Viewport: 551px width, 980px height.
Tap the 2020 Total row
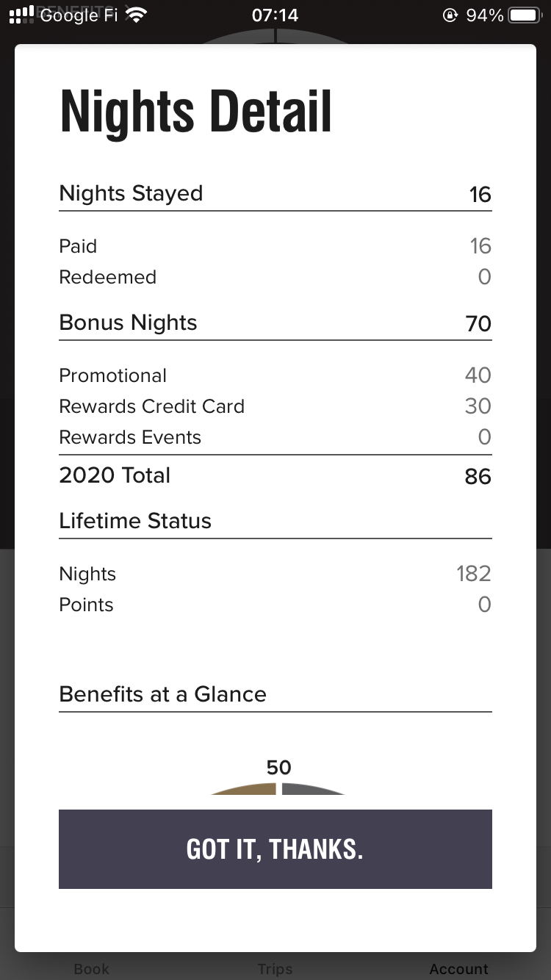[x=275, y=476]
